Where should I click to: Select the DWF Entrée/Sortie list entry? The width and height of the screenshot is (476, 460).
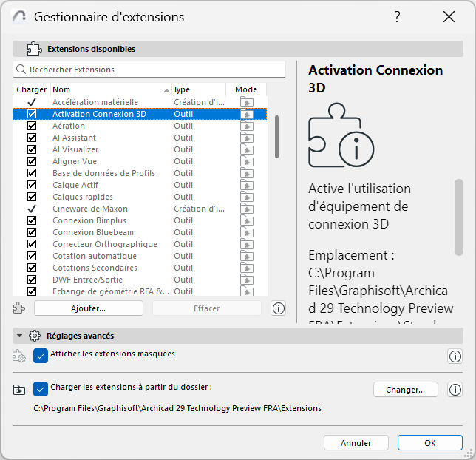87,280
